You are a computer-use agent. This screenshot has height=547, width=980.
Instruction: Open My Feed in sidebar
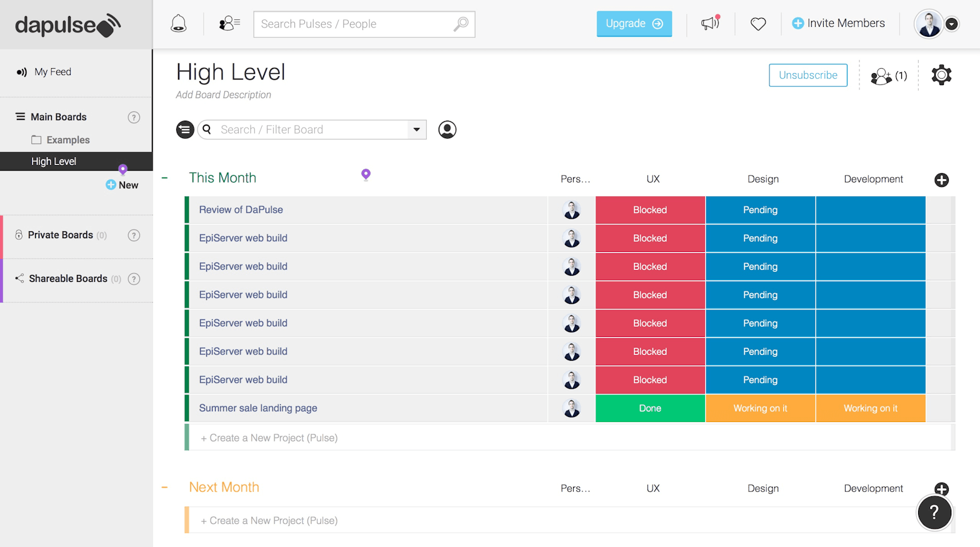point(52,72)
